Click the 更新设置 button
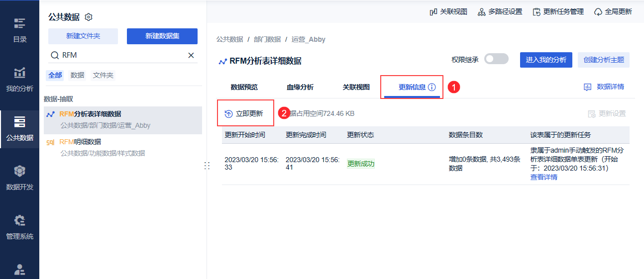The height and width of the screenshot is (279, 644). (607, 113)
